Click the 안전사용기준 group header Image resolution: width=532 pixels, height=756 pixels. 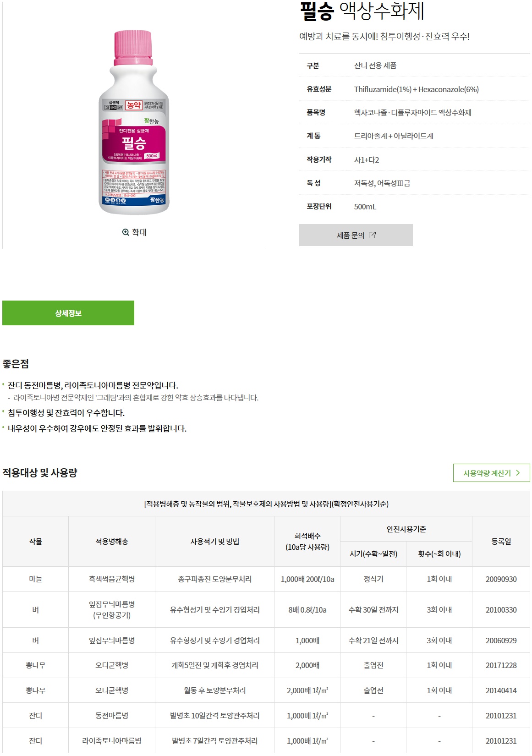click(406, 529)
